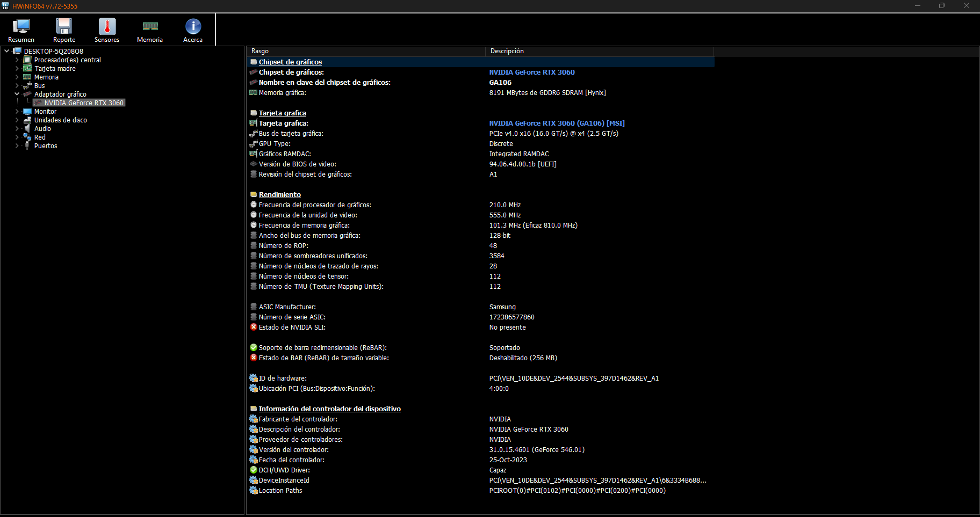
Task: Click the Monitor tree node icon
Action: click(x=27, y=112)
